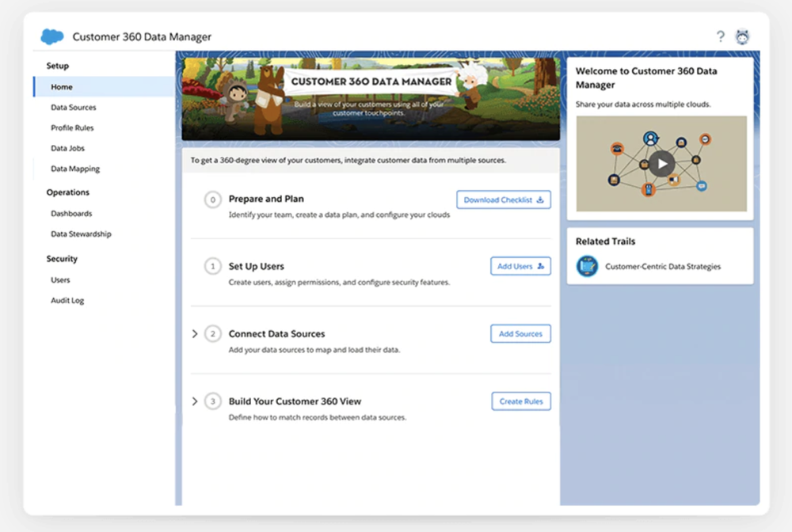Click 'Welcome to Customer 360 Data Manager' heading
Screen dimensions: 792x532
[646, 78]
